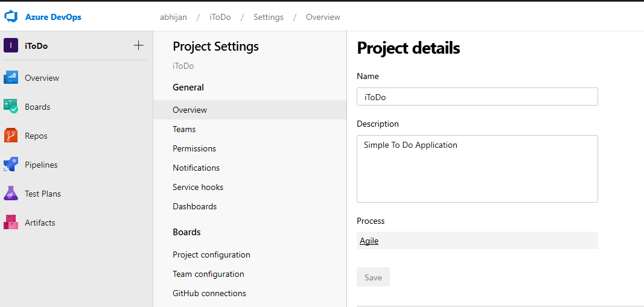Viewport: 644px width, 307px height.
Task: Click the Process label
Action: 371,221
